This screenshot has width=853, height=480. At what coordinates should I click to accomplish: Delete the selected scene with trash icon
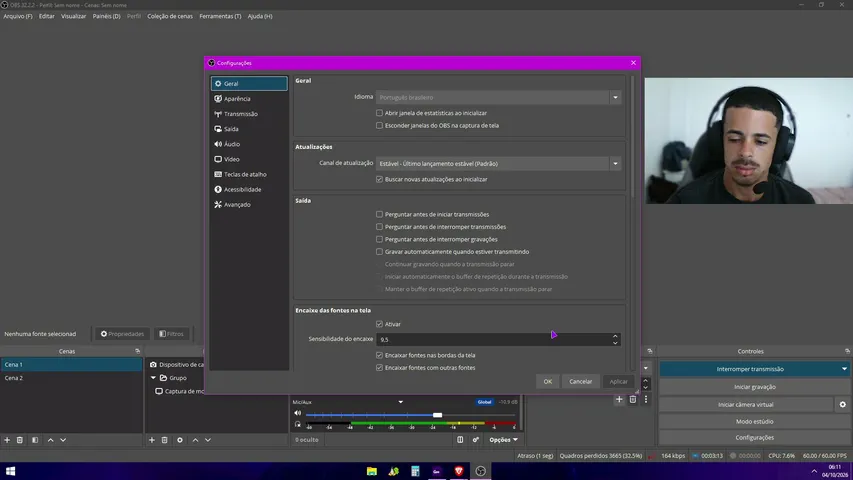click(x=20, y=440)
